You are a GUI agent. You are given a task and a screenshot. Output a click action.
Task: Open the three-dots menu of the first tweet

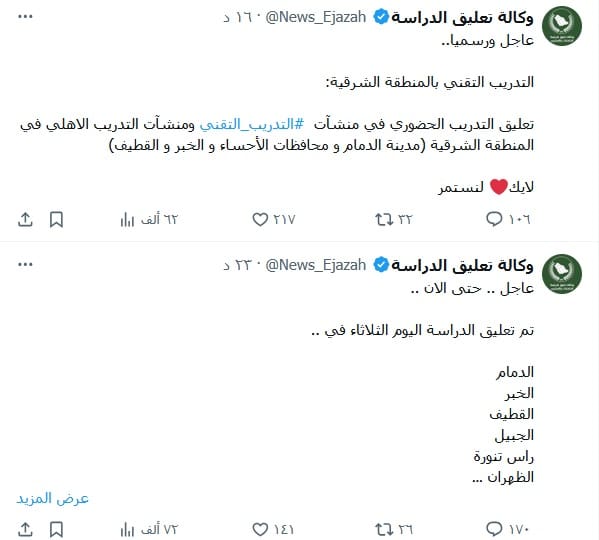25,16
